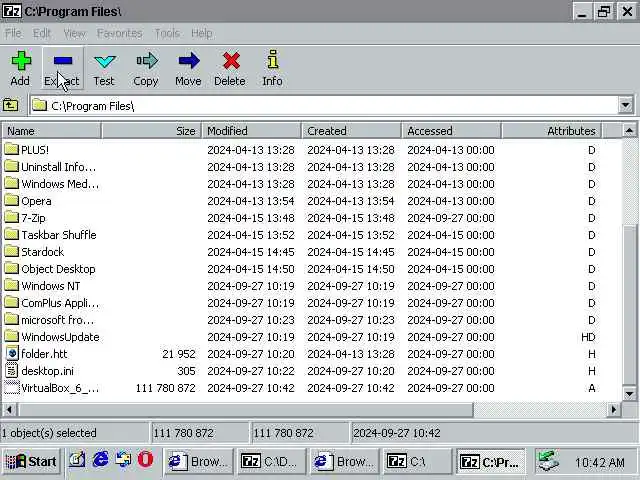Click the vertical scrollbar thumb
The width and height of the screenshot is (640, 480).
coord(629,305)
